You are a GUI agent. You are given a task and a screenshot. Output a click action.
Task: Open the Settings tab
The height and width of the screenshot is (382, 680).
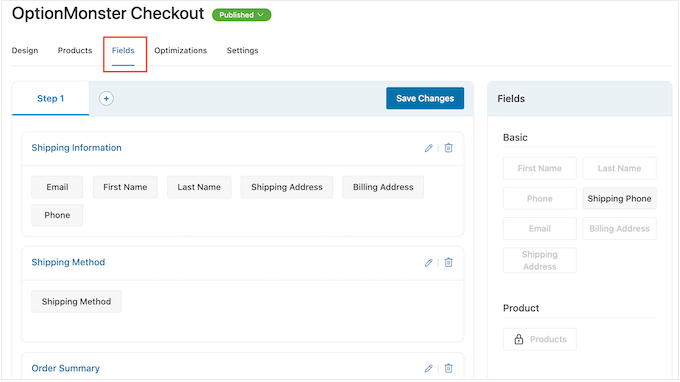[x=242, y=50]
